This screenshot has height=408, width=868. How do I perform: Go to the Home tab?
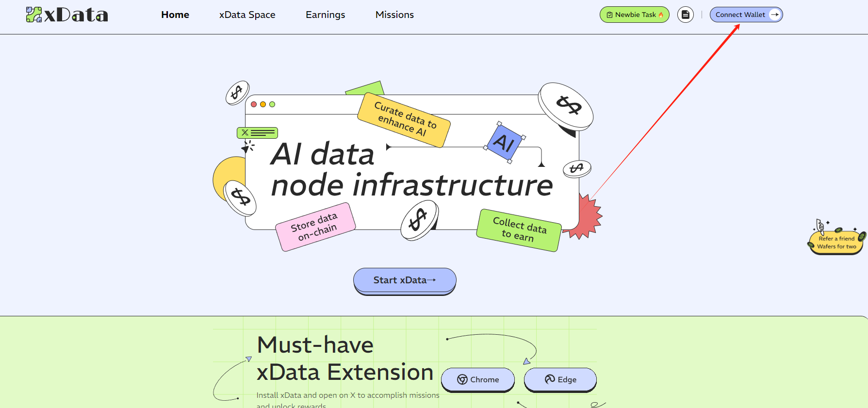(x=175, y=15)
